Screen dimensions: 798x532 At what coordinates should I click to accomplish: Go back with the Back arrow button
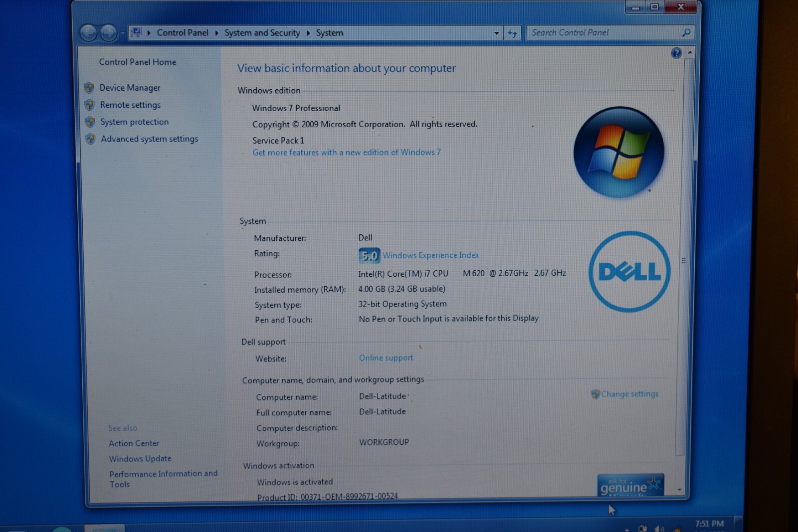click(89, 33)
